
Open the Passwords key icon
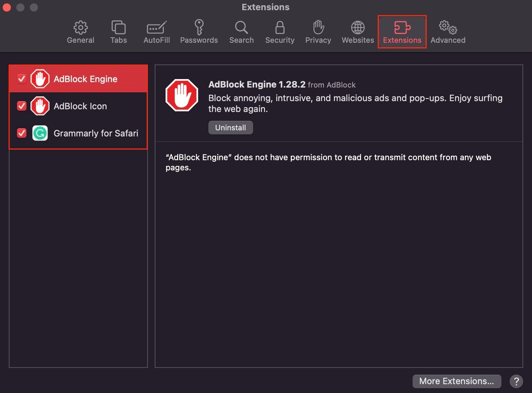point(199,27)
